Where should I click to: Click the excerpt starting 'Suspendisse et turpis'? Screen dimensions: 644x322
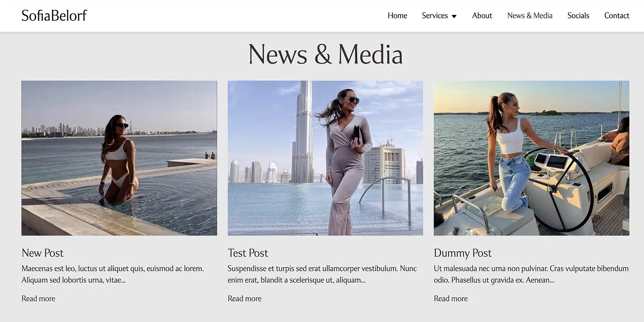point(322,274)
